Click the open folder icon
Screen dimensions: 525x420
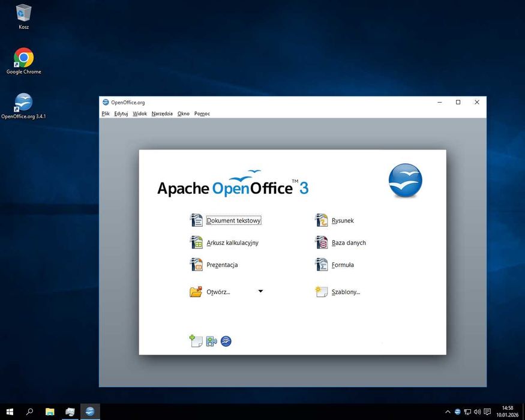click(196, 292)
